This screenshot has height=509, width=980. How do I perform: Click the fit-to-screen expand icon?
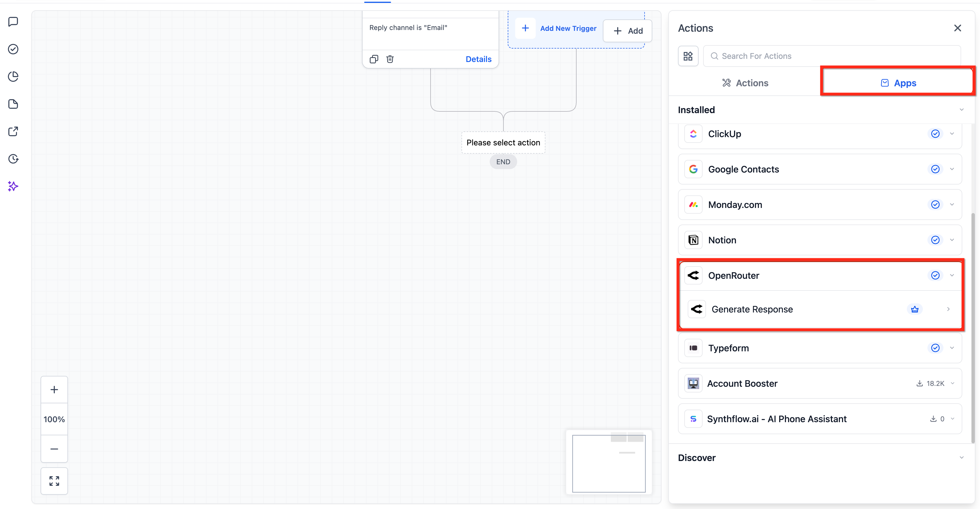click(54, 481)
